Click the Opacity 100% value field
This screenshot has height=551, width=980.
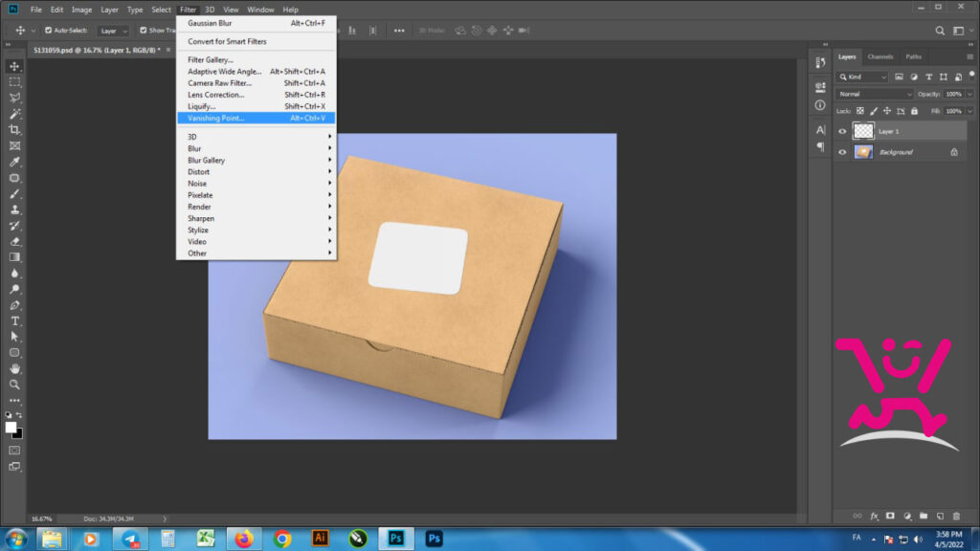click(x=954, y=94)
